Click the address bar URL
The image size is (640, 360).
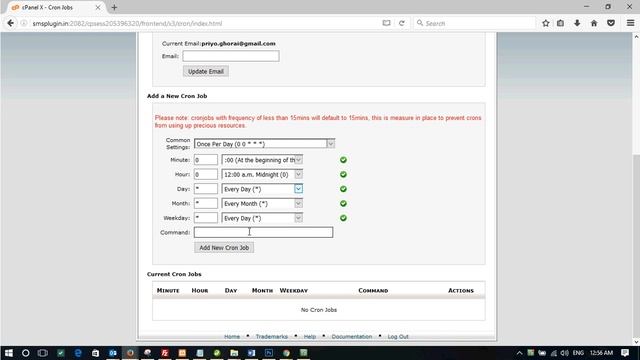[127, 23]
